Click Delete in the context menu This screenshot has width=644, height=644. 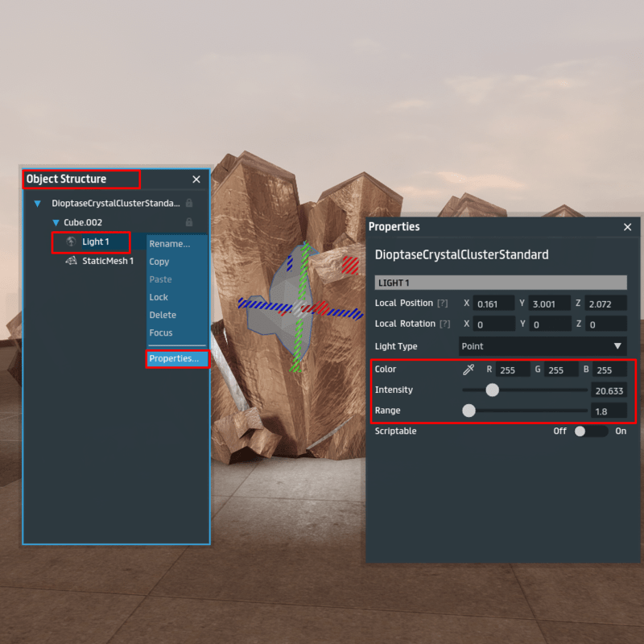coord(163,315)
